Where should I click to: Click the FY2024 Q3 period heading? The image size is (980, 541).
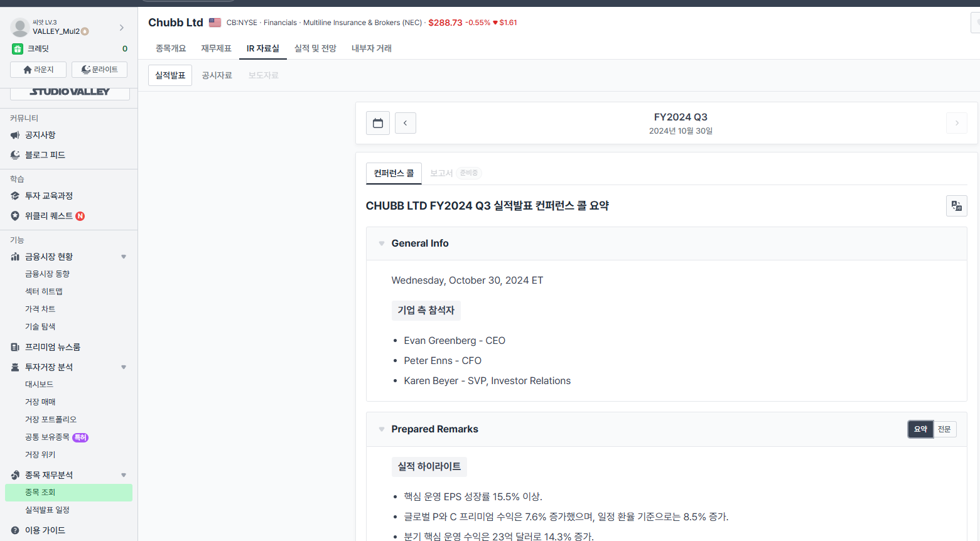click(681, 117)
